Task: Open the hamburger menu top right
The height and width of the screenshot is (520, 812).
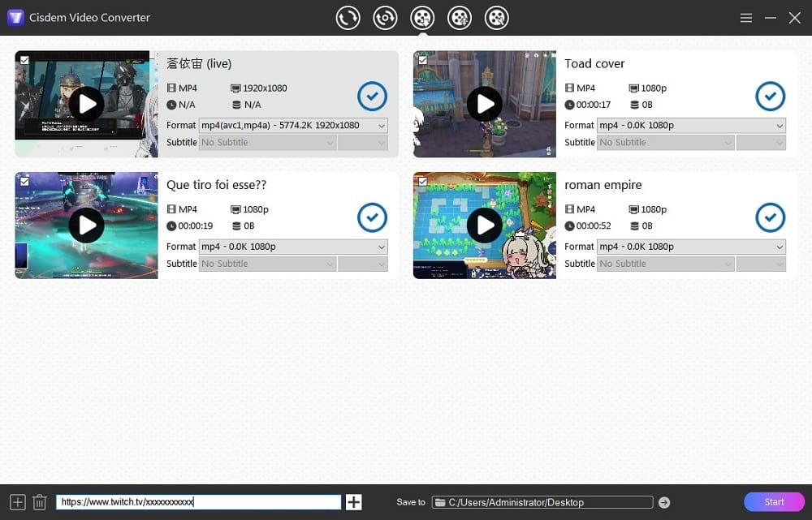Action: click(745, 17)
